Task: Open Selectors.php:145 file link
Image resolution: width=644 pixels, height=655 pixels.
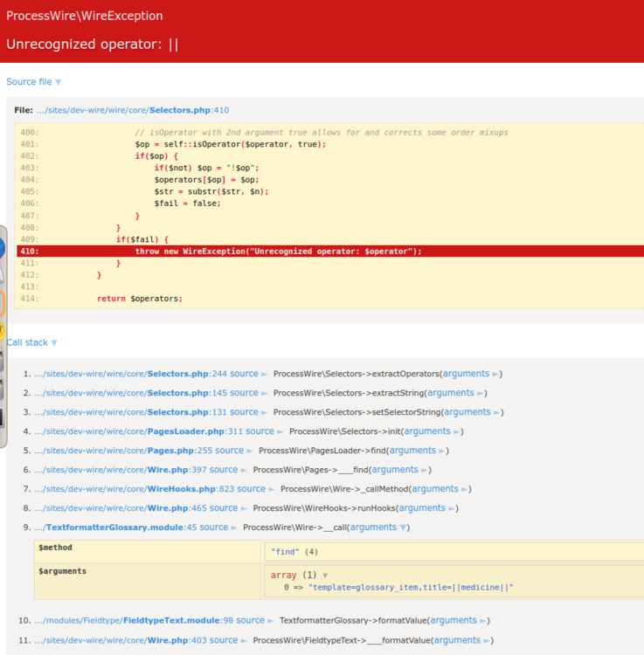Action: click(x=130, y=393)
